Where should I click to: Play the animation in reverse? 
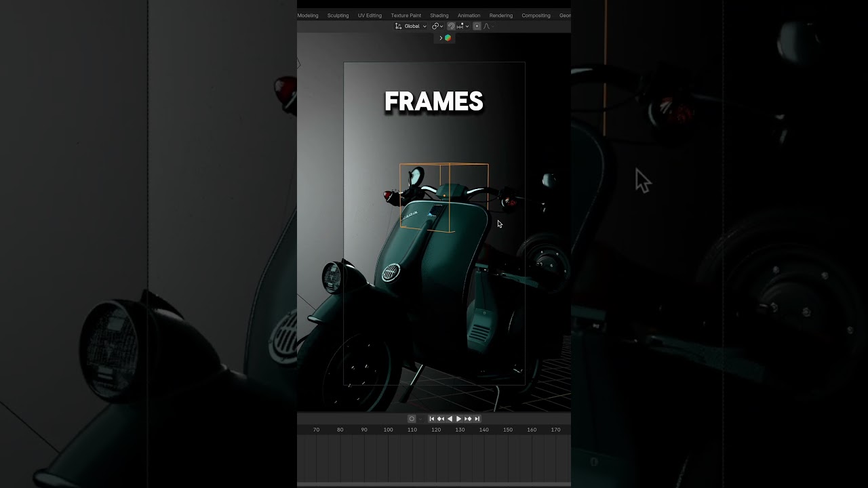450,419
